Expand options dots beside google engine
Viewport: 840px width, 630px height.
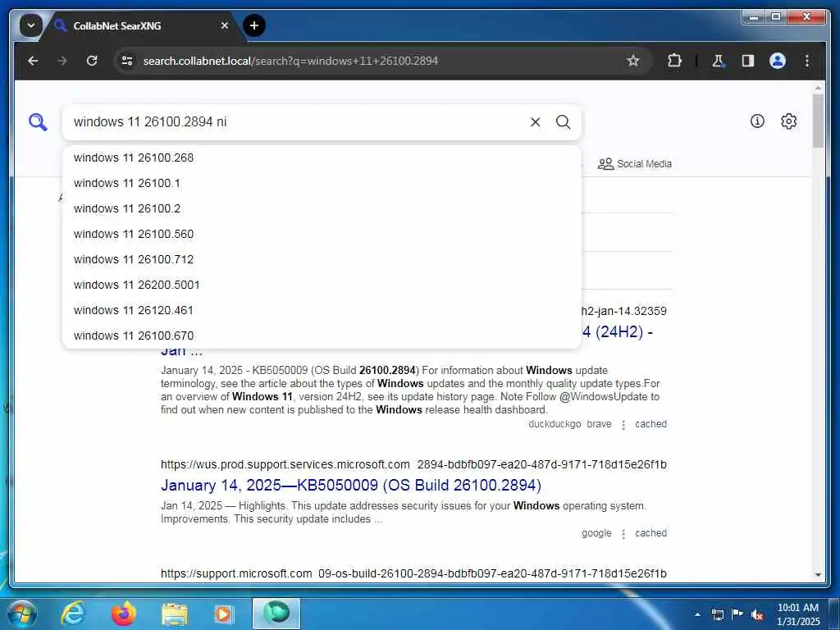tap(623, 534)
